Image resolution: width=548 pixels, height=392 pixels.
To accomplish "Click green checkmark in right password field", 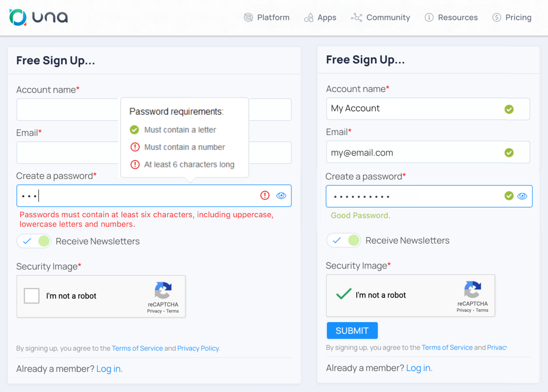I will pos(509,196).
